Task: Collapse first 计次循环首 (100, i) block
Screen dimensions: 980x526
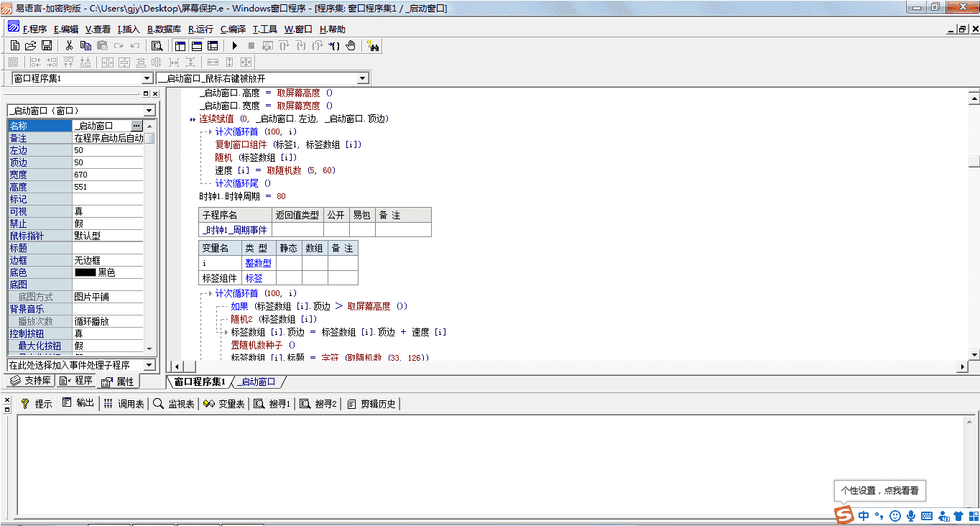Action: click(x=208, y=131)
